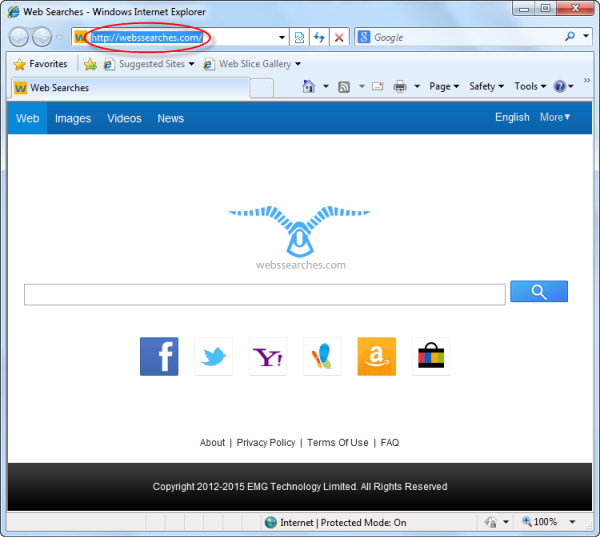Click the Compatibility View icon
Image resolution: width=600 pixels, height=537 pixels.
299,38
